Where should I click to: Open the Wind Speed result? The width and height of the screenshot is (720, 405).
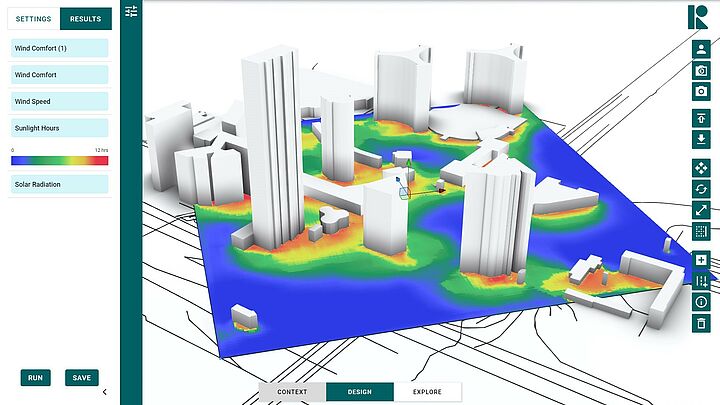point(60,101)
